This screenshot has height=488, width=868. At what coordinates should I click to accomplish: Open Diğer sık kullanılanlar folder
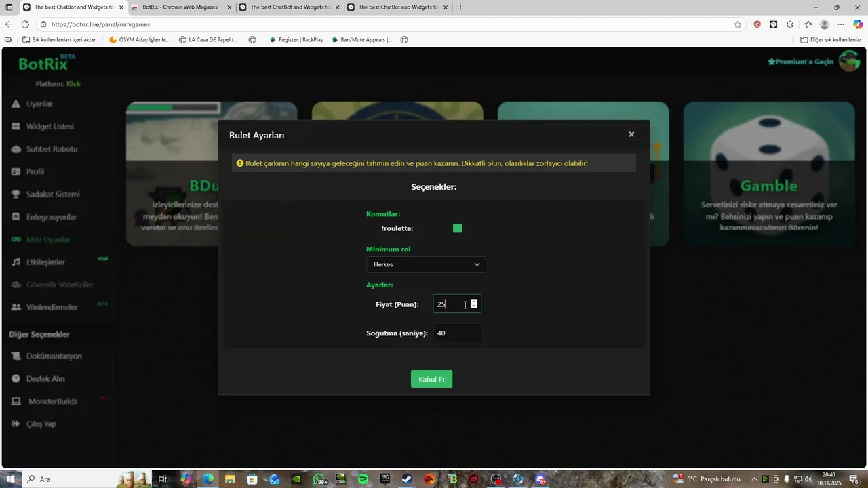pos(831,40)
